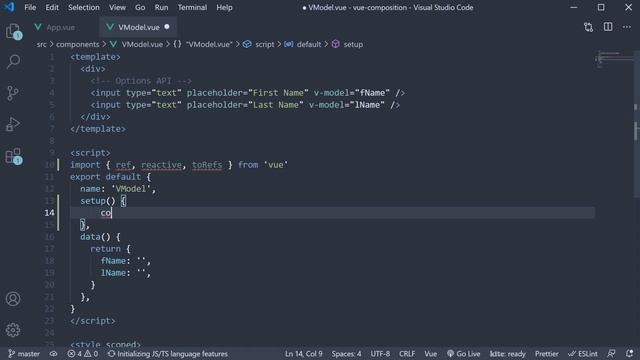This screenshot has height=360, width=640.
Task: Click the editor minimap
Action: click(614, 59)
